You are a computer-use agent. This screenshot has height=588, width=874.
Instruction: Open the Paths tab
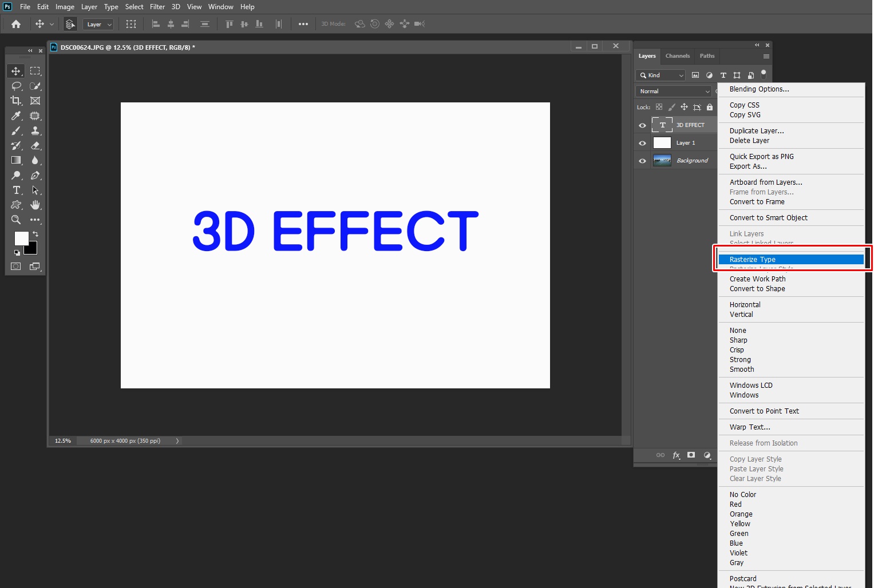(707, 56)
